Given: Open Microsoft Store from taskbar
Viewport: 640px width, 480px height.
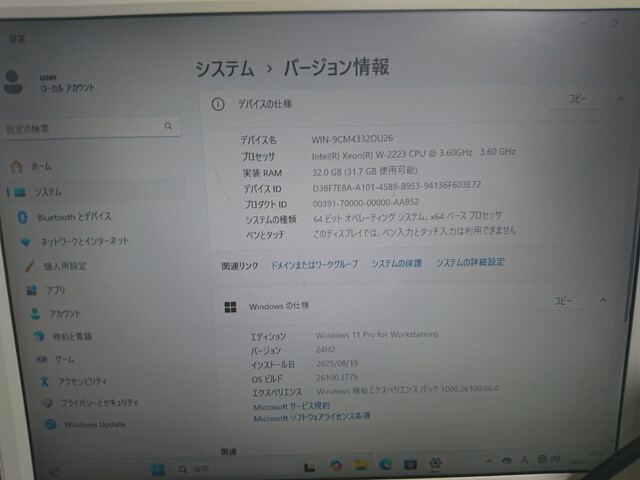Looking at the screenshot, I should pos(410,464).
